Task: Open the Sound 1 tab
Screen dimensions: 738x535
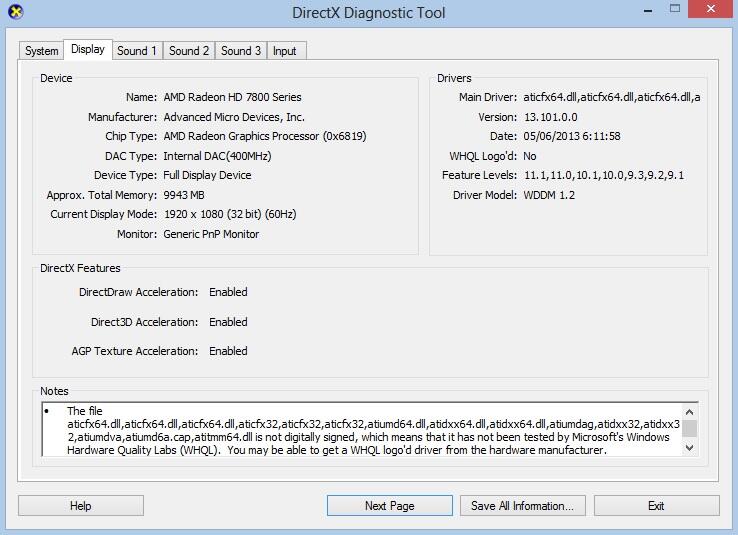Action: (x=137, y=51)
